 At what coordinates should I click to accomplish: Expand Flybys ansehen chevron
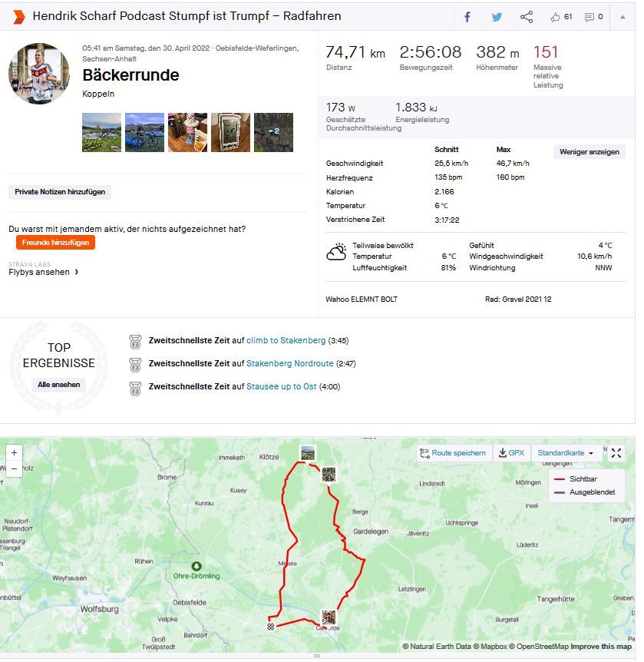(77, 272)
